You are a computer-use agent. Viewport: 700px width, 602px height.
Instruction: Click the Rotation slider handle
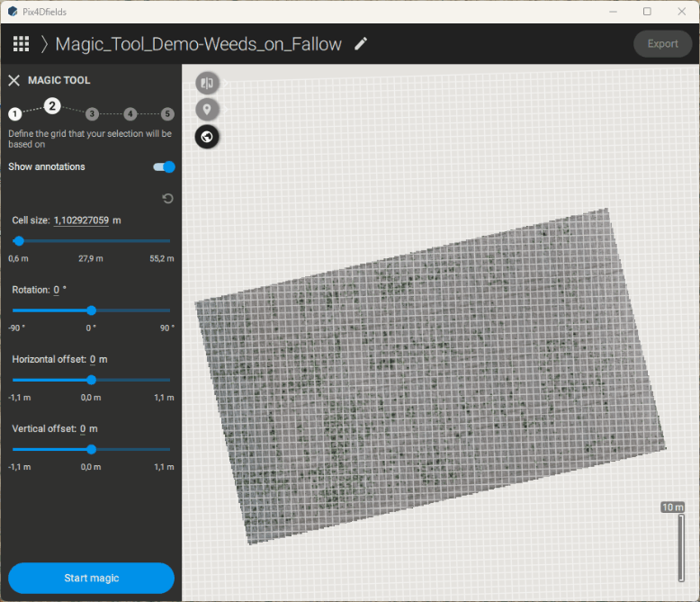pos(92,310)
